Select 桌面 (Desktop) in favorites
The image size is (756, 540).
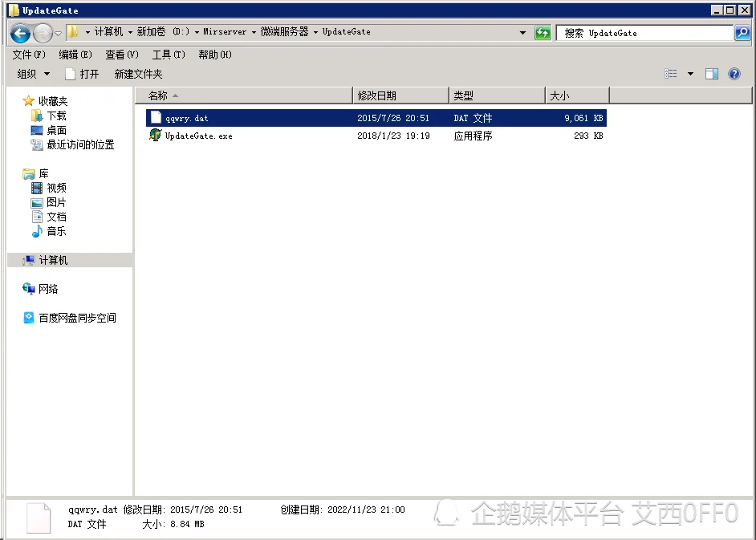56,130
